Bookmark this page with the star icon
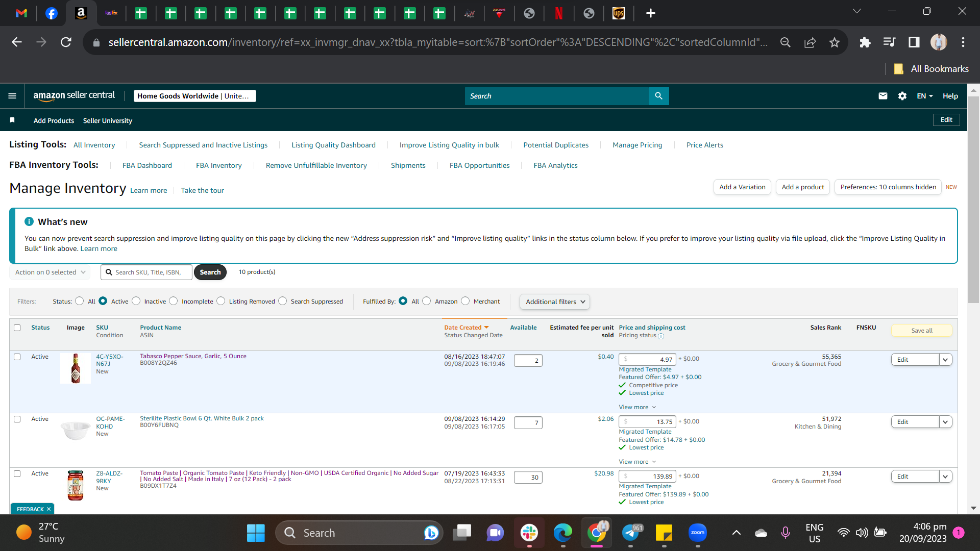 tap(835, 42)
